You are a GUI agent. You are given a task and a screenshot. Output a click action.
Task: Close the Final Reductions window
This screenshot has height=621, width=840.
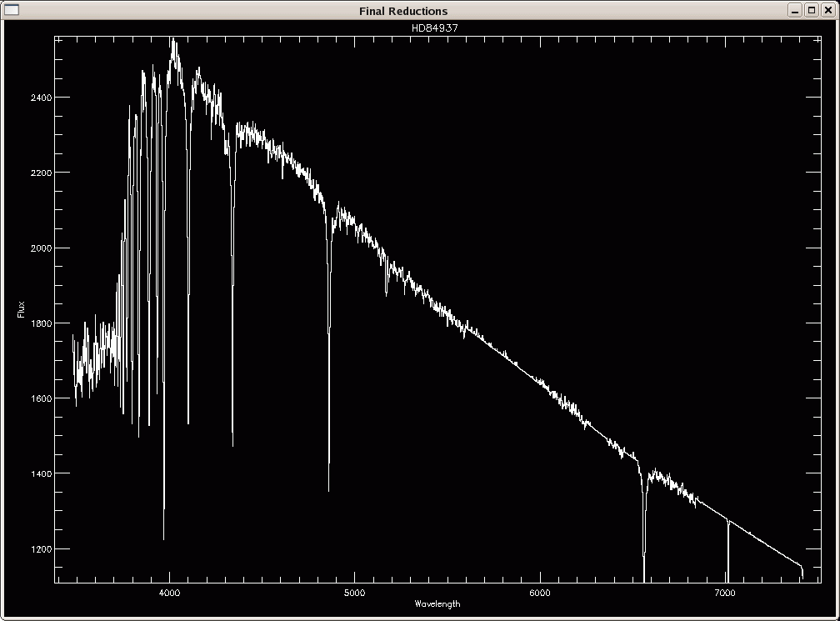tap(827, 10)
